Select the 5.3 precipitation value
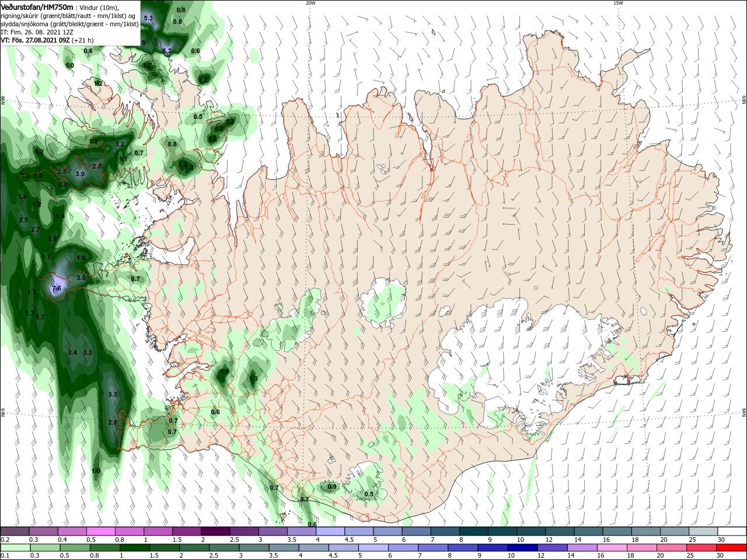Screen dimensions: 747x560 pyautogui.click(x=148, y=19)
